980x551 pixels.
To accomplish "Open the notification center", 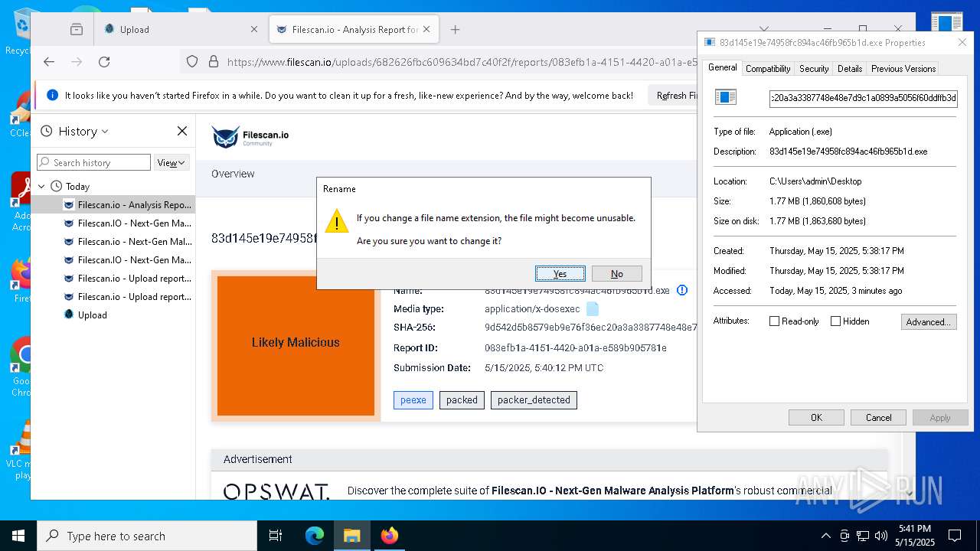I will [x=955, y=536].
